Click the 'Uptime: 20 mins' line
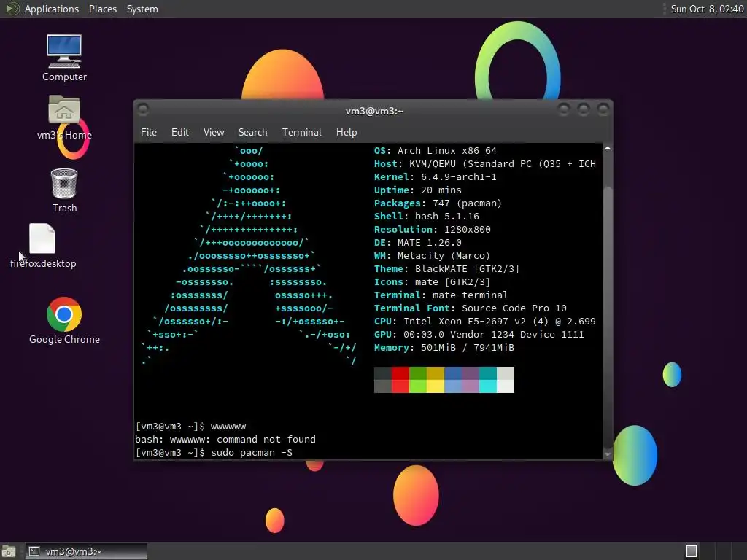Viewport: 747px width, 560px height. click(x=418, y=190)
